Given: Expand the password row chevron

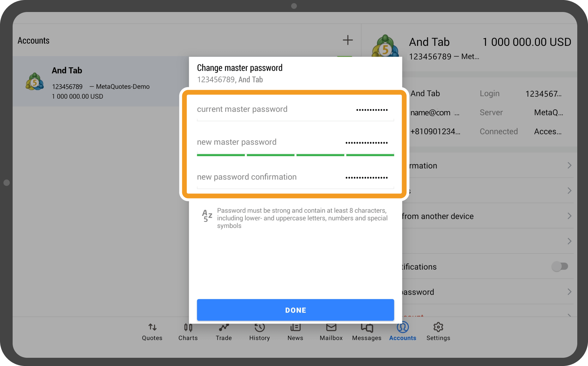Looking at the screenshot, I should click(569, 292).
